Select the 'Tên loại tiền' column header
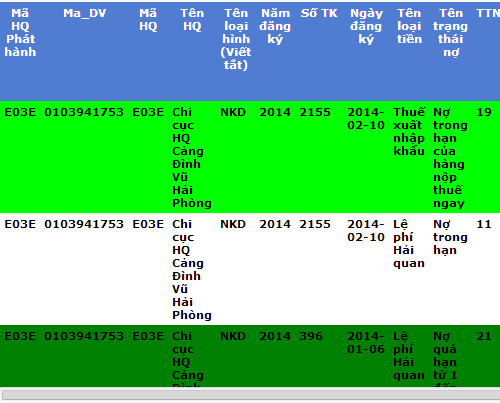500x403 pixels. click(409, 26)
